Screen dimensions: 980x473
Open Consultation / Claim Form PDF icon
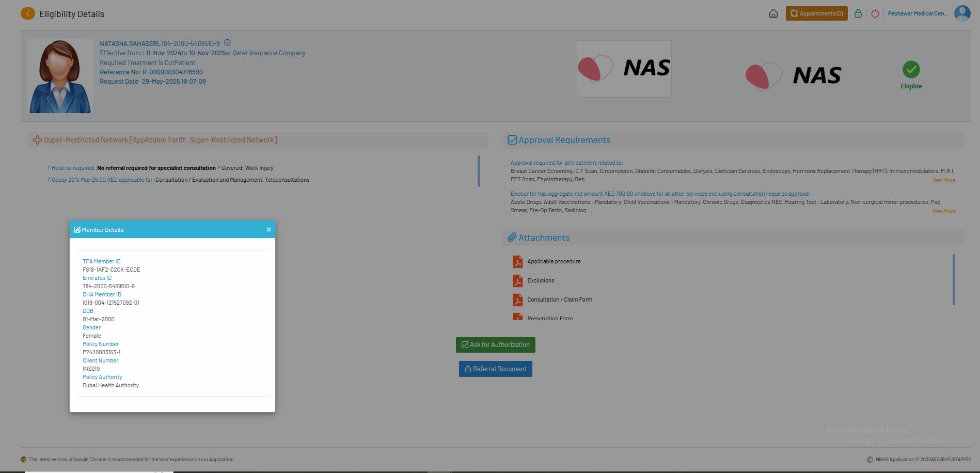(517, 300)
